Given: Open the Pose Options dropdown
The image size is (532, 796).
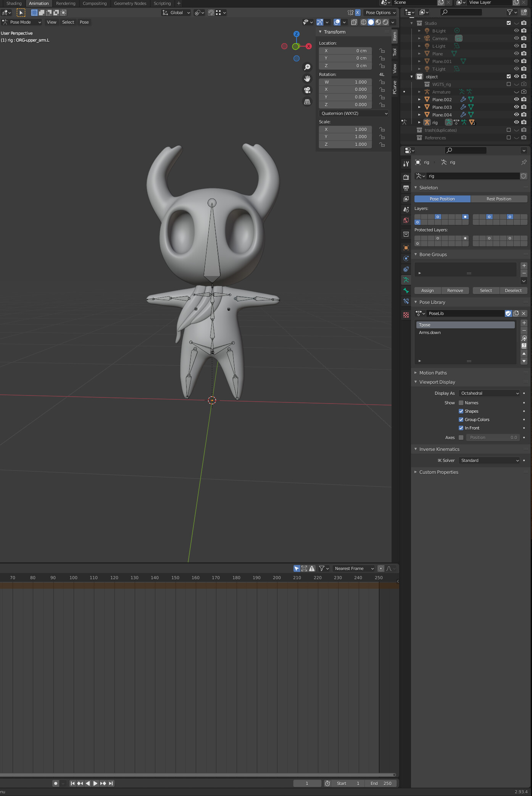Looking at the screenshot, I should (x=380, y=13).
